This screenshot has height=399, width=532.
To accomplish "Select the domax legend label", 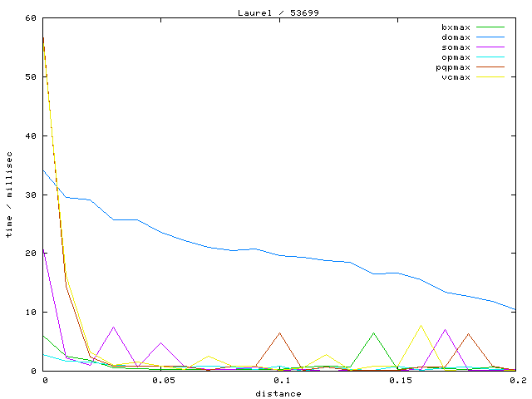I will 456,37.
